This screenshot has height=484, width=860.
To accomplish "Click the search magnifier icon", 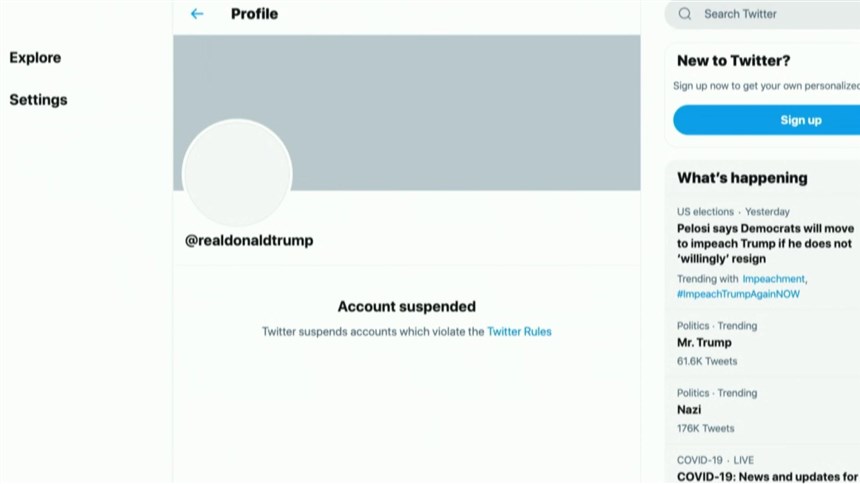I will tap(684, 14).
